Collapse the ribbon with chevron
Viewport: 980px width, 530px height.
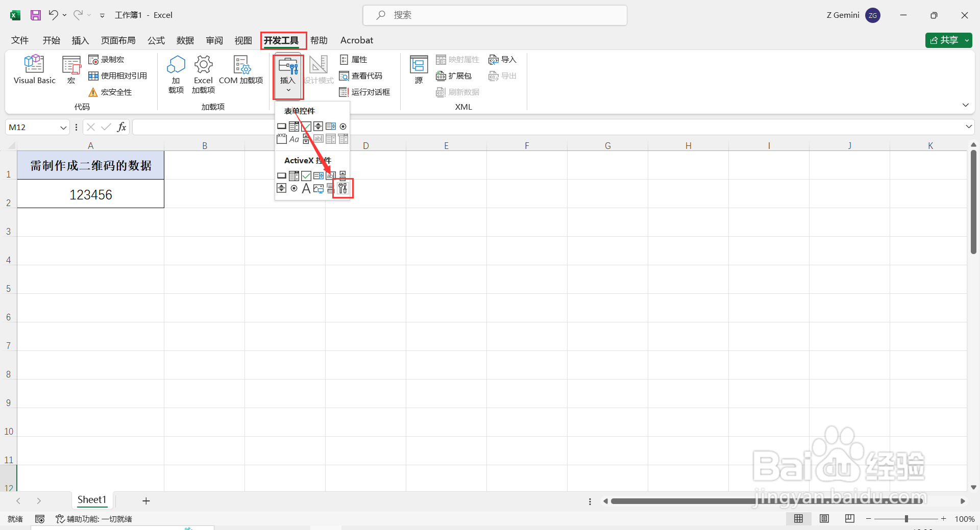point(966,105)
